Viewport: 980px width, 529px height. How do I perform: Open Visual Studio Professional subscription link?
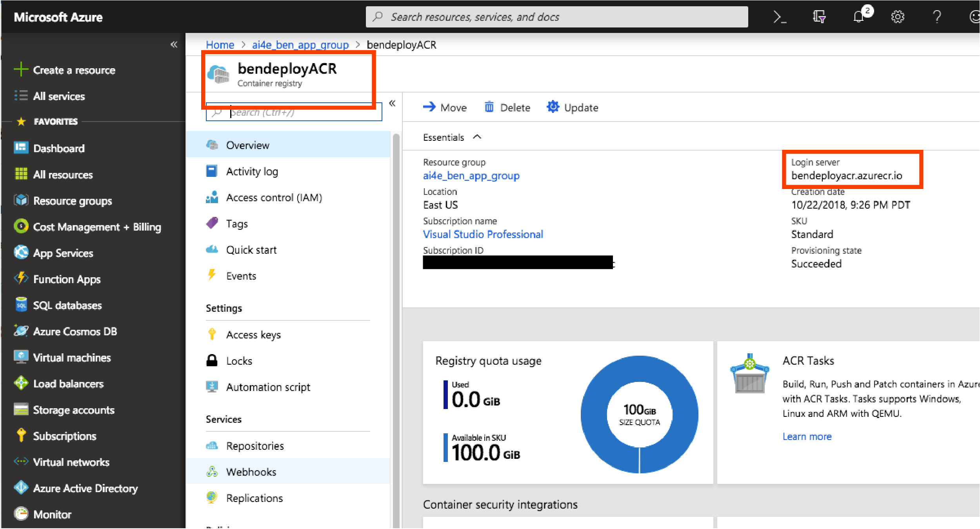[483, 234]
